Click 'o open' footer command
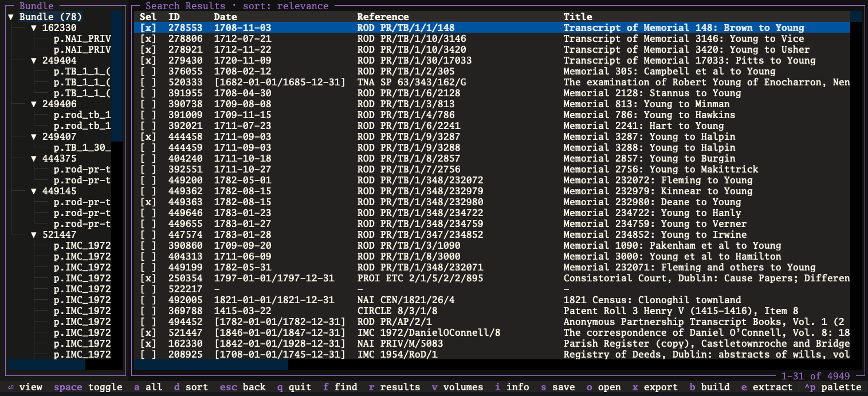Screen dimensions: 868x396 tap(604, 387)
